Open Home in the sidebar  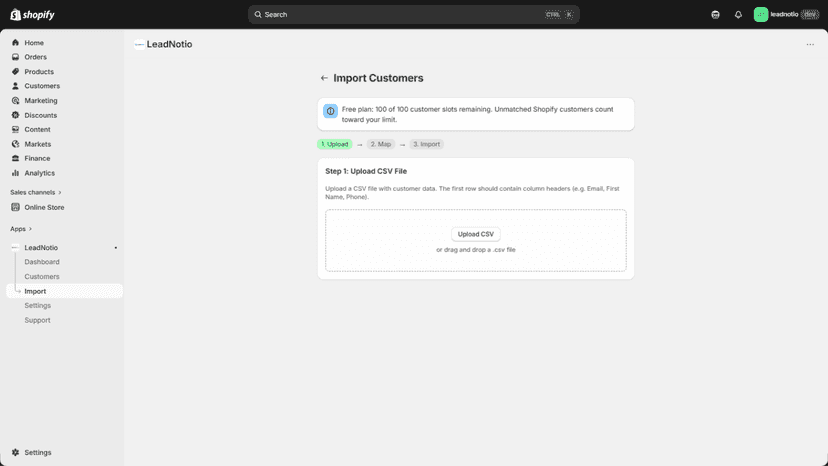click(34, 43)
